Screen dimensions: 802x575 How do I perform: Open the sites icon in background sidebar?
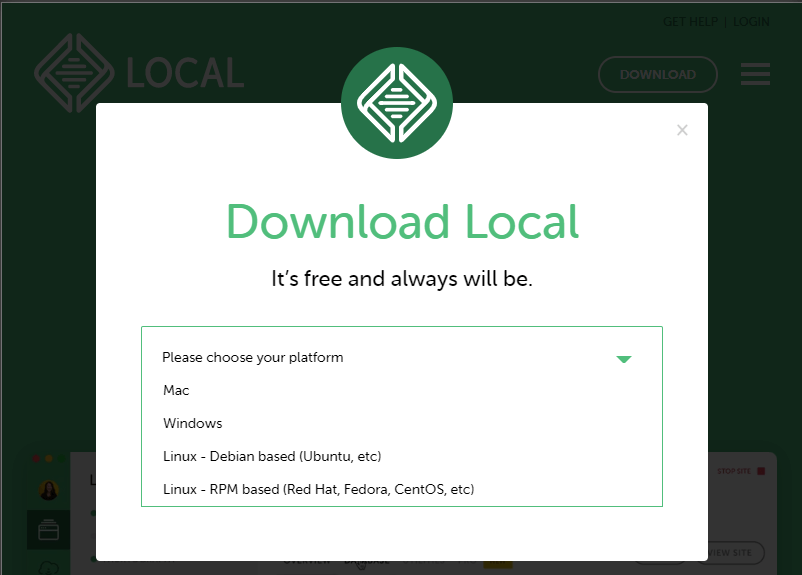[49, 529]
